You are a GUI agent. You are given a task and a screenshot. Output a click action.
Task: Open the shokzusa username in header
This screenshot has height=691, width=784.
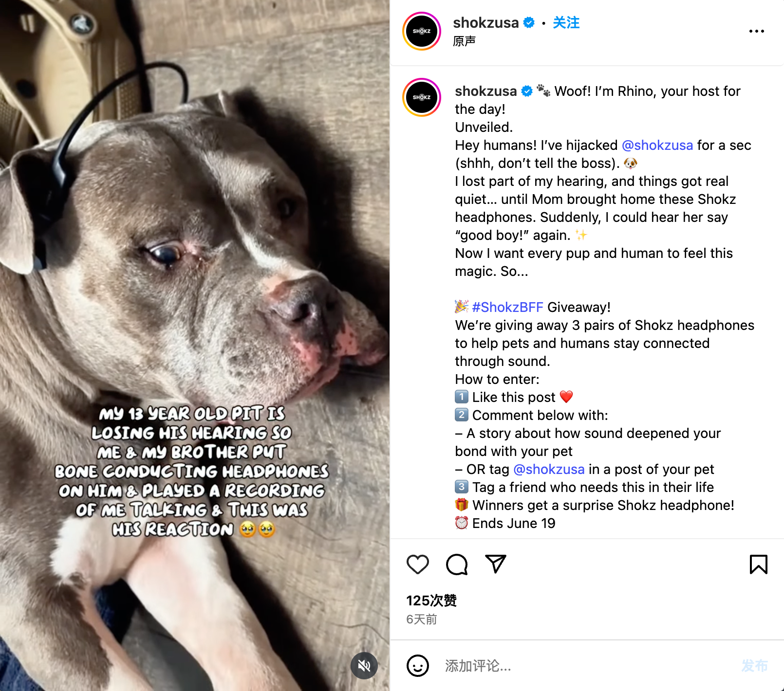tap(485, 22)
